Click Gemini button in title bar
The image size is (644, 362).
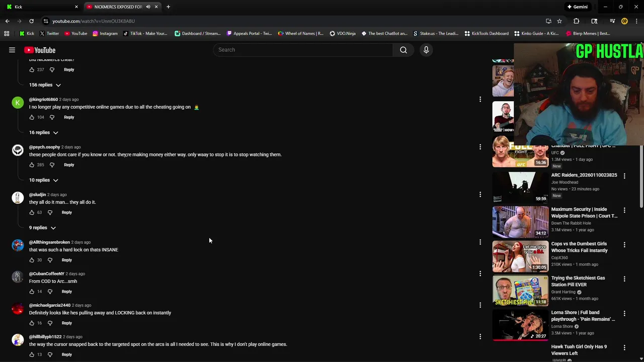click(x=577, y=7)
